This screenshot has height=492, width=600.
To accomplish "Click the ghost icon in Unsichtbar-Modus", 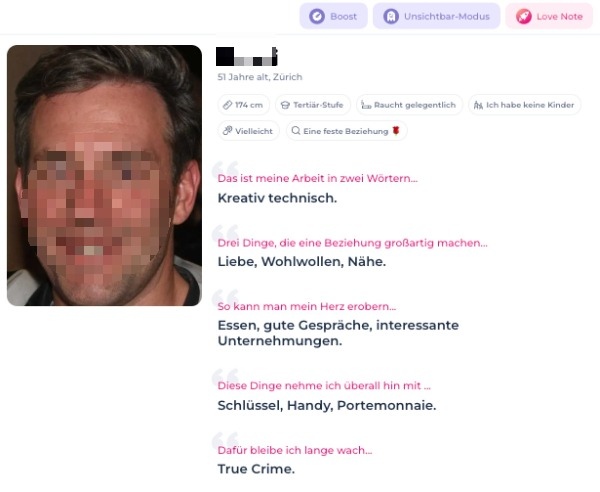I will [x=390, y=16].
